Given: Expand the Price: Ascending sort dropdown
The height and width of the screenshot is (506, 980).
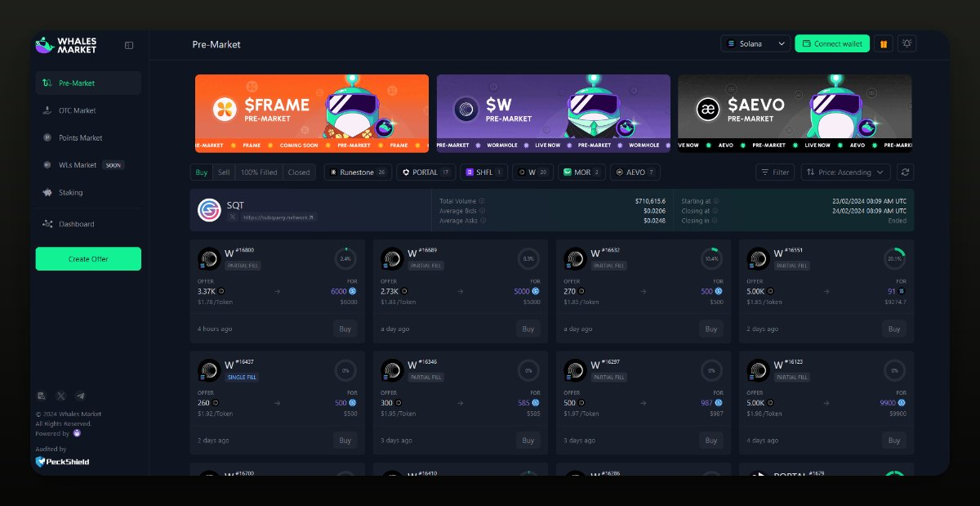Looking at the screenshot, I should 845,172.
